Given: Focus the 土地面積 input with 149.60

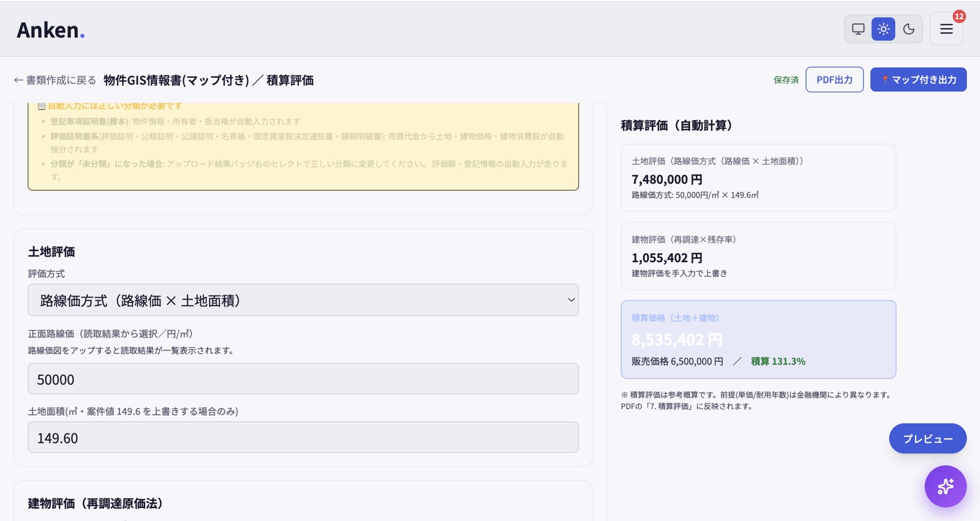Looking at the screenshot, I should (x=303, y=438).
